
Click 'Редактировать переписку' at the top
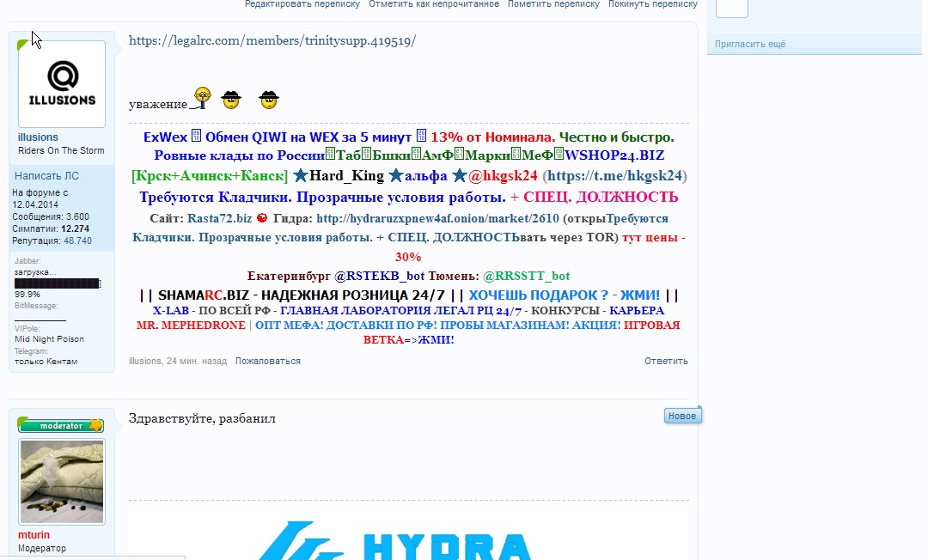click(x=302, y=4)
